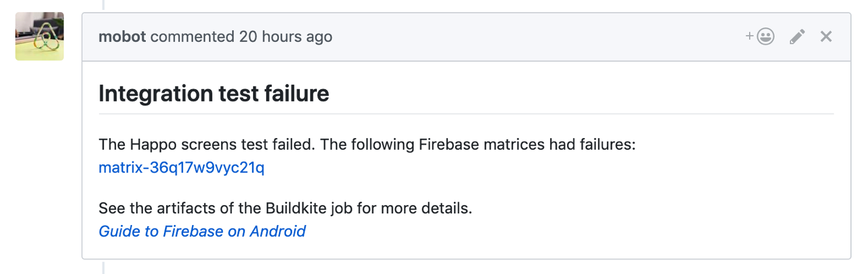Click empty space below the Guide link
The image size is (868, 274).
tap(466, 250)
